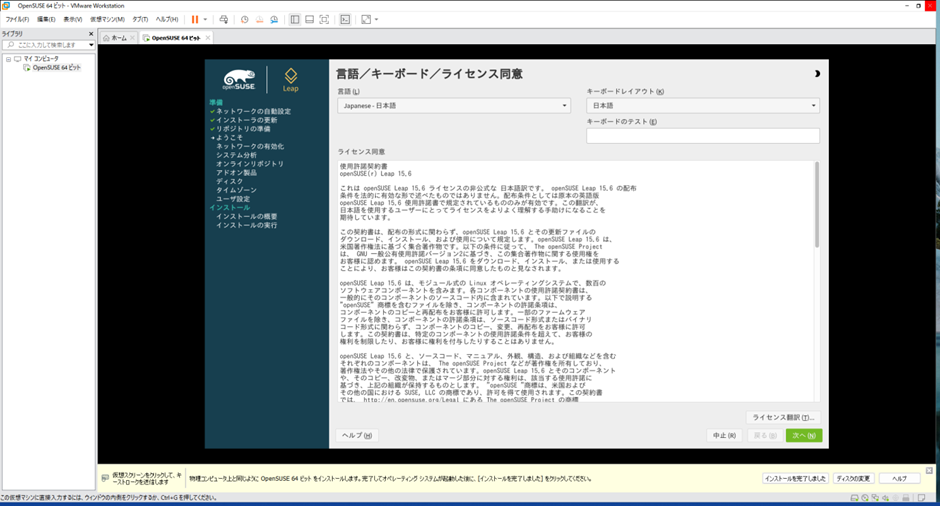
Task: Open the console view icon
Action: [x=345, y=19]
